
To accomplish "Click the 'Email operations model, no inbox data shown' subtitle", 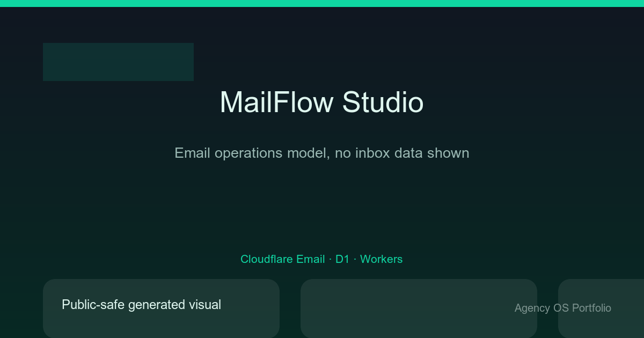I will (322, 153).
